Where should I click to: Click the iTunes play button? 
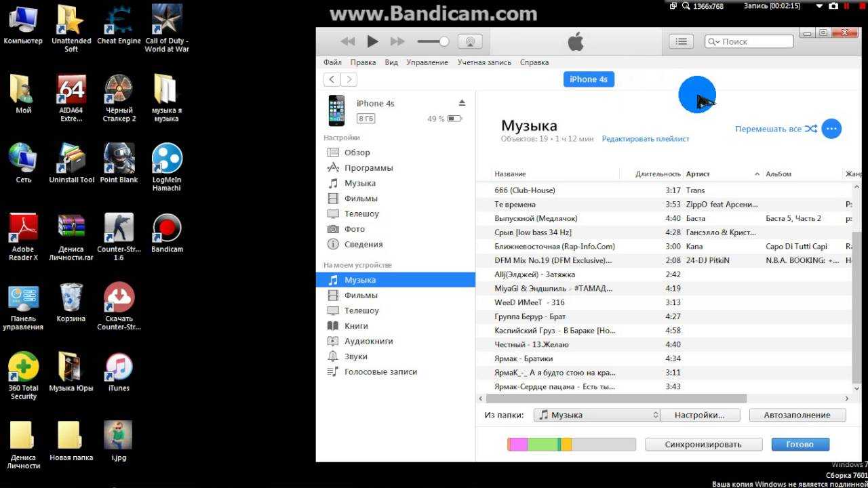(x=372, y=41)
